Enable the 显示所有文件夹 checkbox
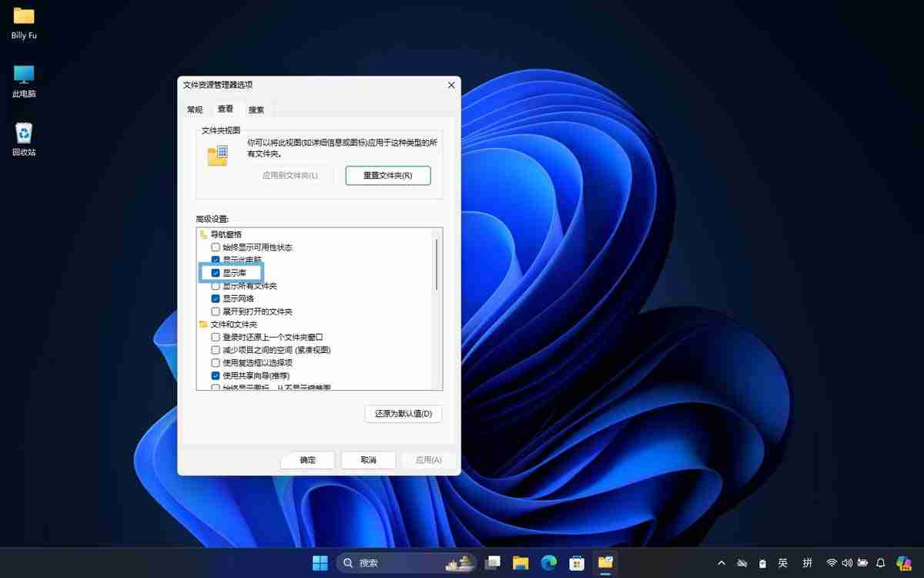 pos(215,285)
